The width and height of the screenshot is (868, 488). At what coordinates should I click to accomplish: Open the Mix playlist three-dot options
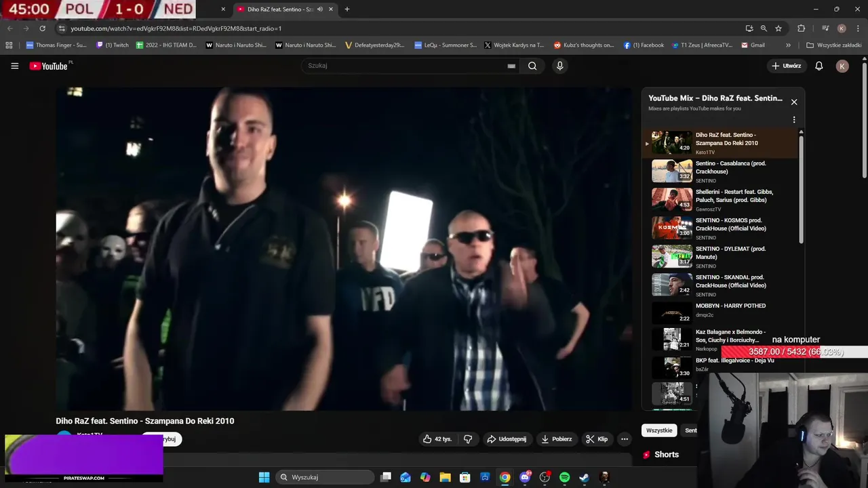[x=794, y=120]
